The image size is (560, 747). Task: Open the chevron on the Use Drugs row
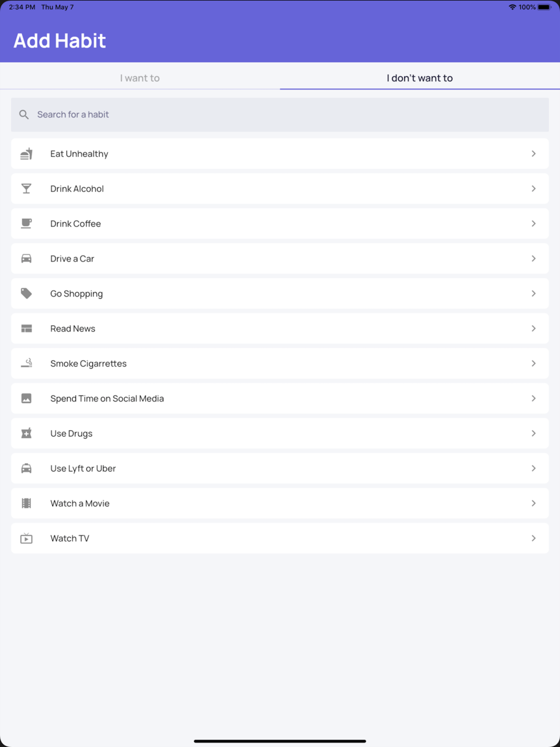pyautogui.click(x=534, y=433)
